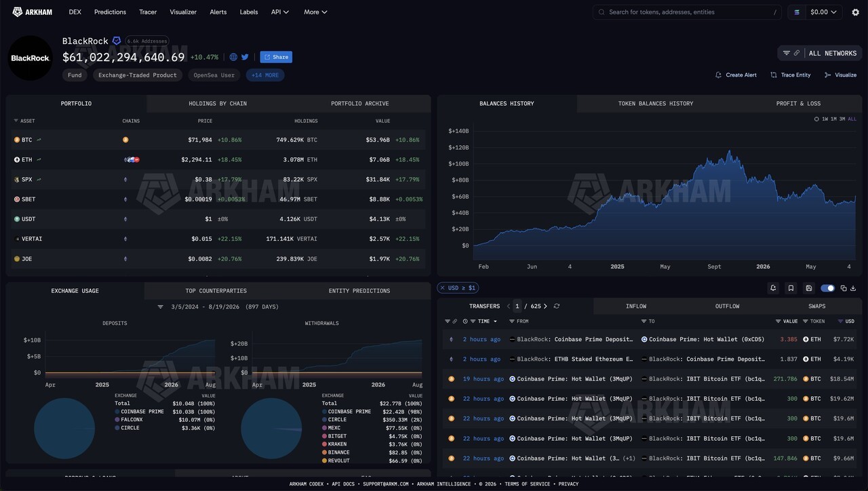
Task: Open the Token Balances History tab
Action: click(656, 104)
